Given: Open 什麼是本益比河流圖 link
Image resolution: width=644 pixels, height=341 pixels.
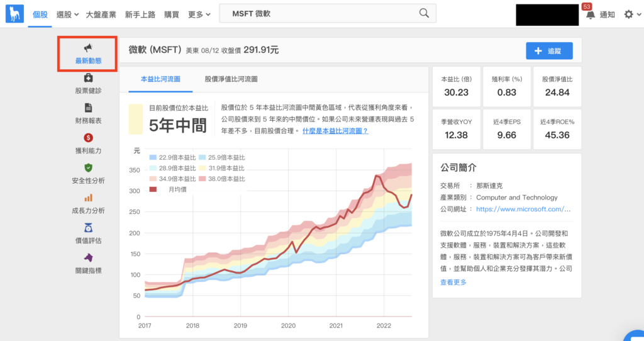Looking at the screenshot, I should (x=335, y=131).
